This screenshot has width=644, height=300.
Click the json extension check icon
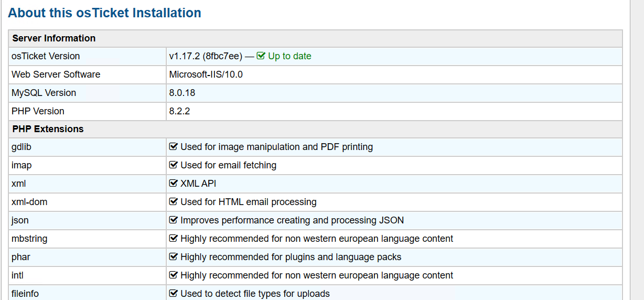pyautogui.click(x=174, y=220)
